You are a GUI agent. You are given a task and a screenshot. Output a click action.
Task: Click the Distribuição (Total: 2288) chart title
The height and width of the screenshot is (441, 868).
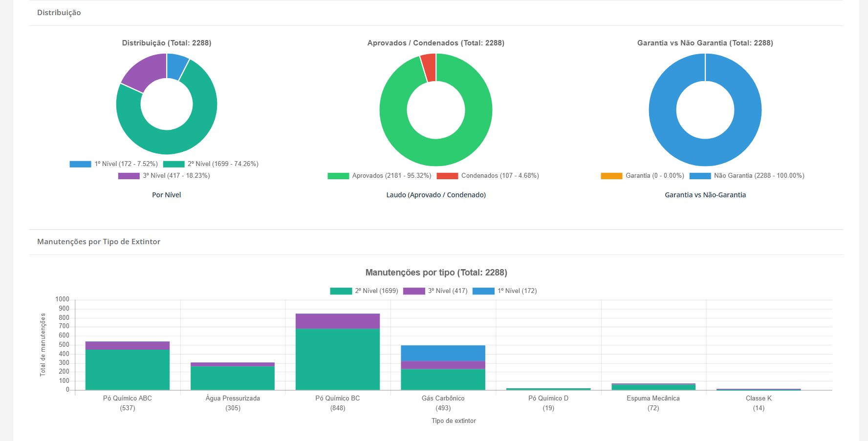[x=167, y=43]
